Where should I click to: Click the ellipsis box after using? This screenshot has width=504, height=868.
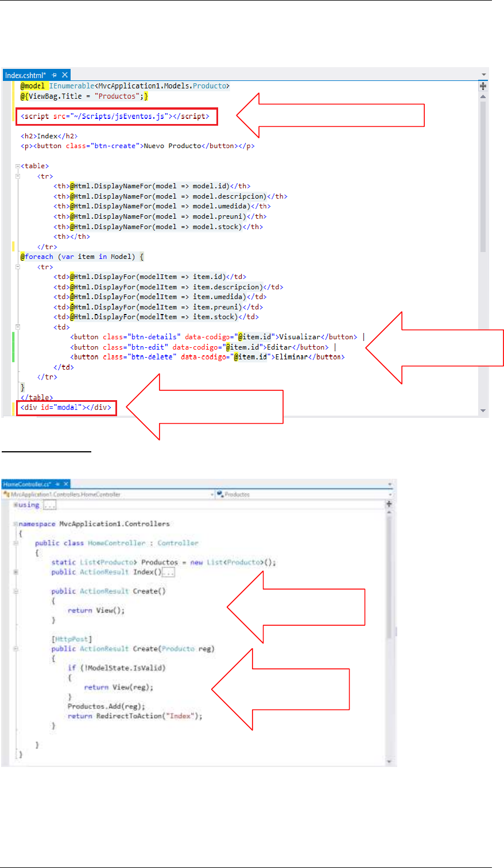click(x=49, y=505)
